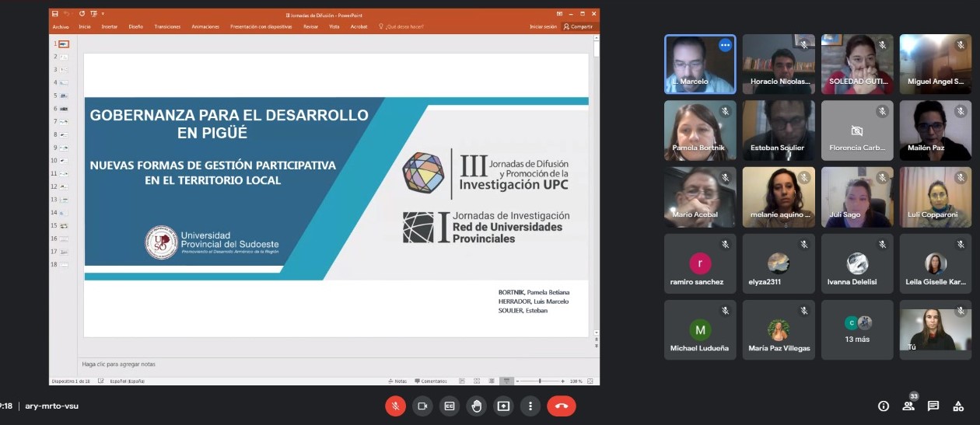Click the Undo icon in quick access toolbar
This screenshot has height=425, width=980.
point(67,14)
